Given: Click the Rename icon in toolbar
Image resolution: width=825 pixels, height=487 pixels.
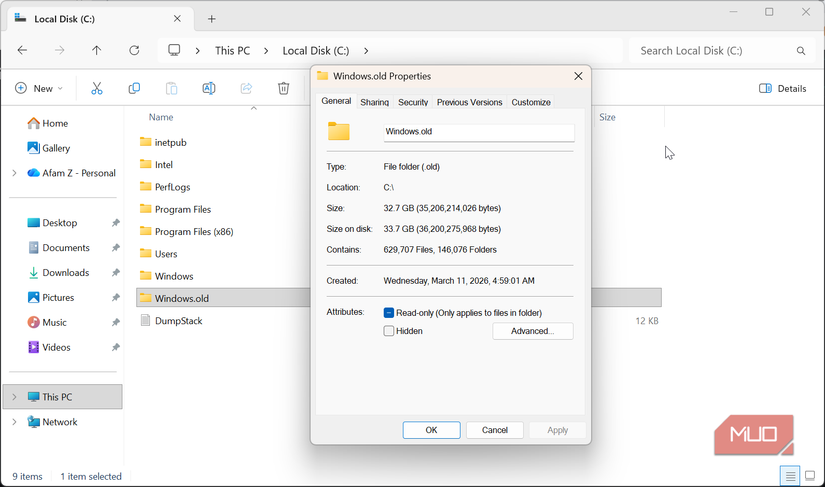Looking at the screenshot, I should coord(209,88).
